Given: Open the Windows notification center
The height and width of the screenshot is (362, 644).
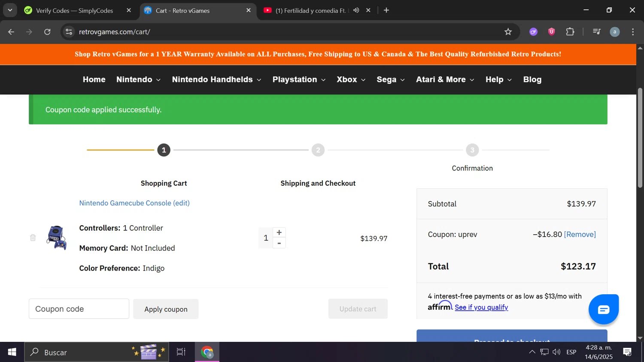Looking at the screenshot, I should (x=627, y=352).
